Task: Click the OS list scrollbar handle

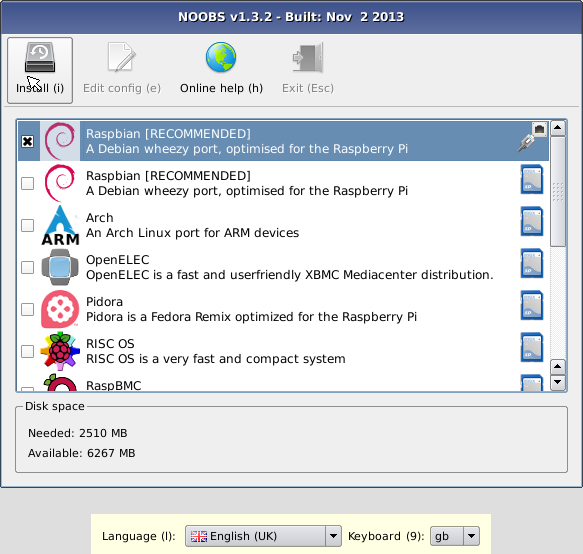Action: click(558, 191)
